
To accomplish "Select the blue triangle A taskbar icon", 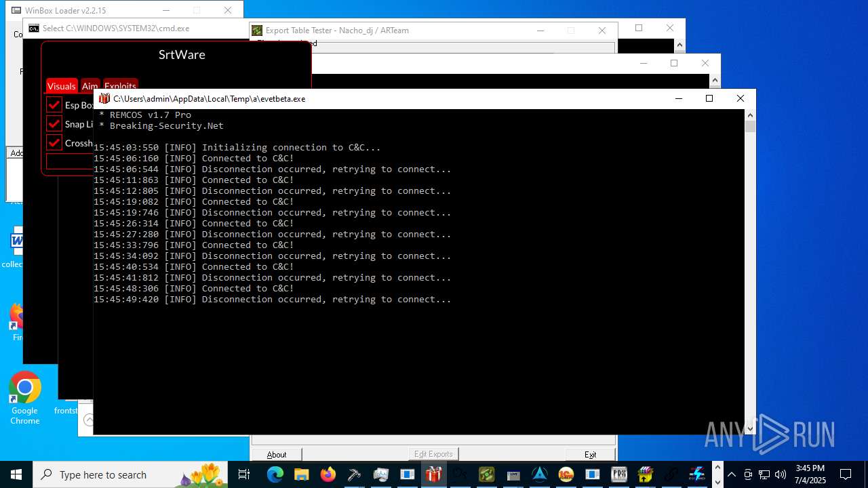I will (x=539, y=474).
